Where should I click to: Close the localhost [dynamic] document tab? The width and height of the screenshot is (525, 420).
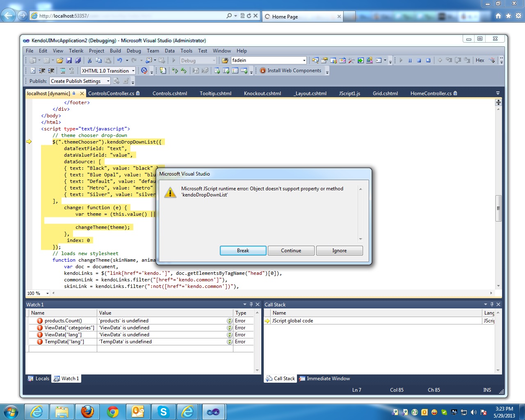click(82, 94)
